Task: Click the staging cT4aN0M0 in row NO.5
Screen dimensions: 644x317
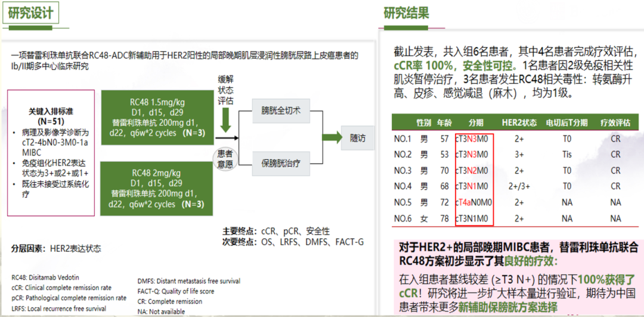Action: coord(474,203)
